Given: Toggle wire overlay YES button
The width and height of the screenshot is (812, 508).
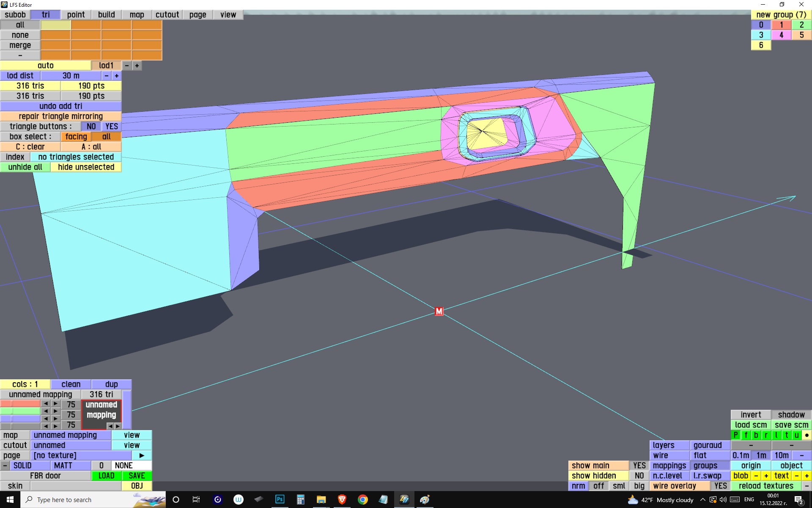Looking at the screenshot, I should tap(720, 486).
